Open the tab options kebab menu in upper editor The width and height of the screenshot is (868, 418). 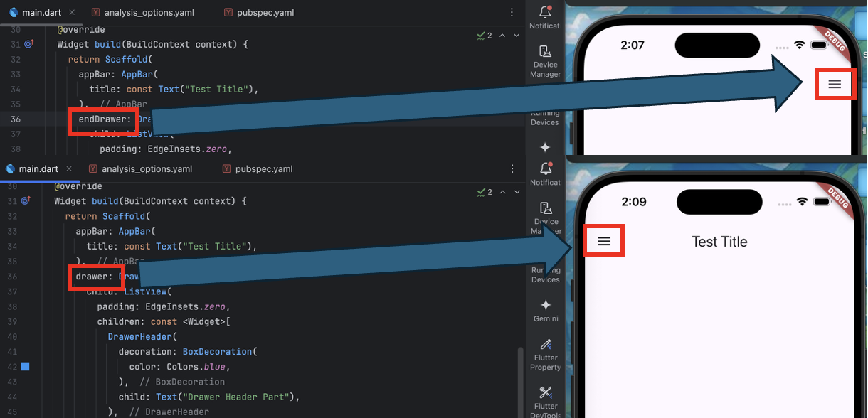point(512,12)
